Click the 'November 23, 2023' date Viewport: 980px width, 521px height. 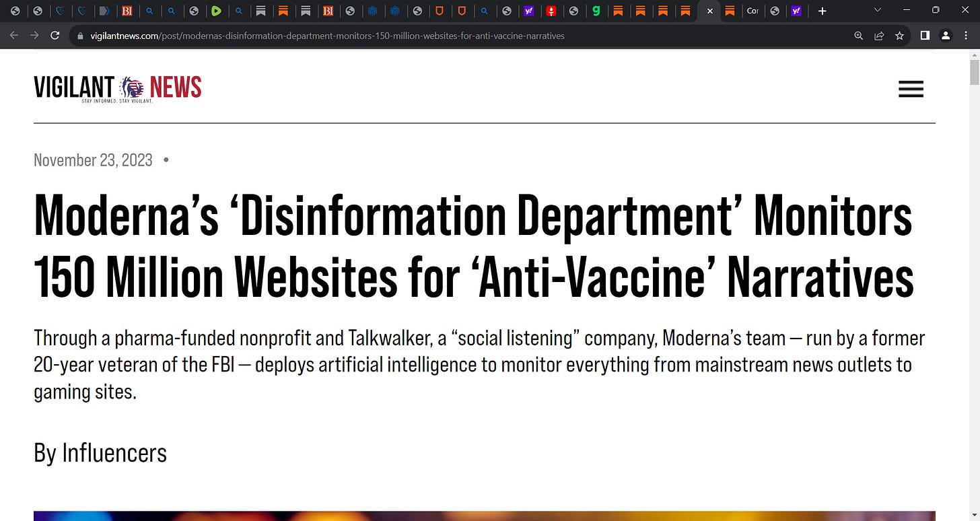point(93,160)
